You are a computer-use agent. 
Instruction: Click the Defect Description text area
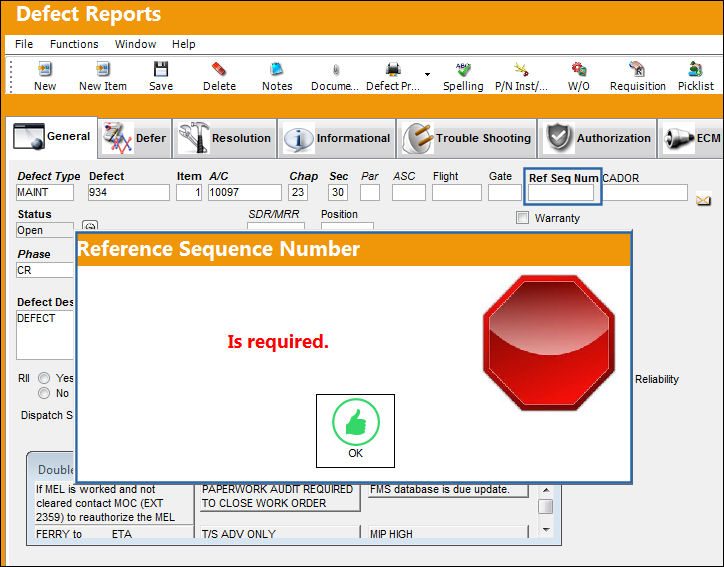pyautogui.click(x=45, y=335)
